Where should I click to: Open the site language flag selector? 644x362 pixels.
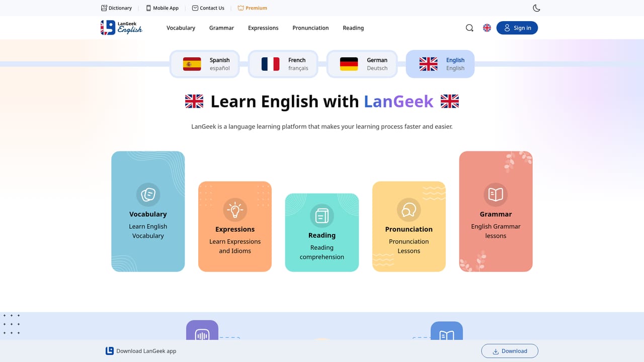coord(487,28)
